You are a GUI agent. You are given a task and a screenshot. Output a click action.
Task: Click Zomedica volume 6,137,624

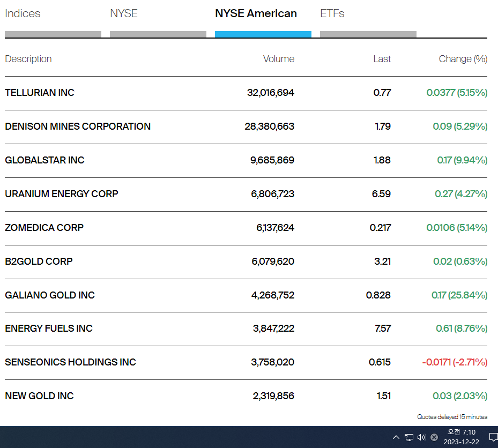click(x=275, y=227)
